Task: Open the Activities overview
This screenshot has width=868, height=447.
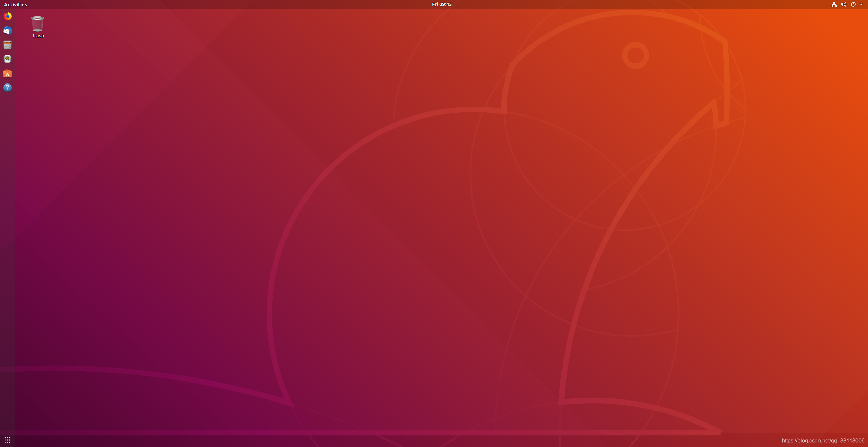Action: [x=16, y=4]
